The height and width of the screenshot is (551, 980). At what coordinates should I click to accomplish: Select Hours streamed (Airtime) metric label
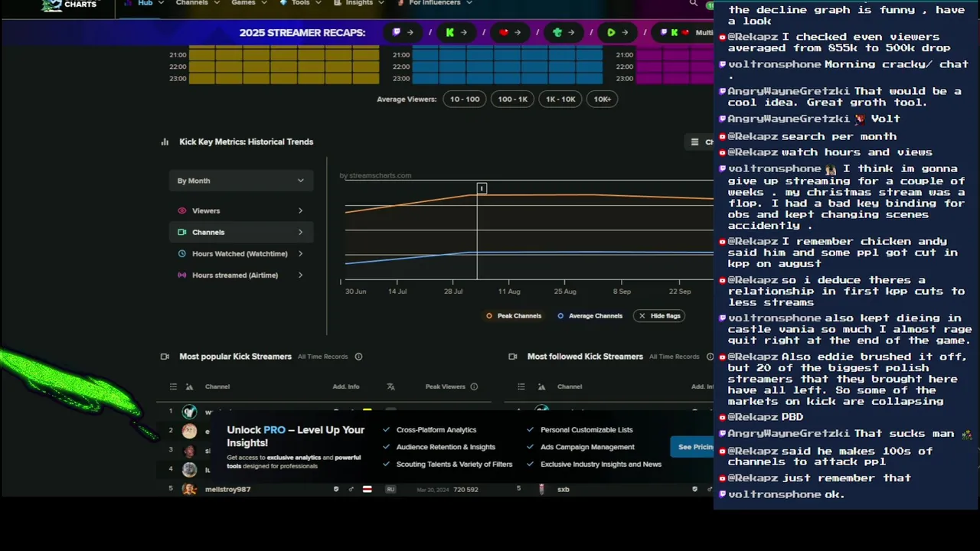click(x=235, y=275)
